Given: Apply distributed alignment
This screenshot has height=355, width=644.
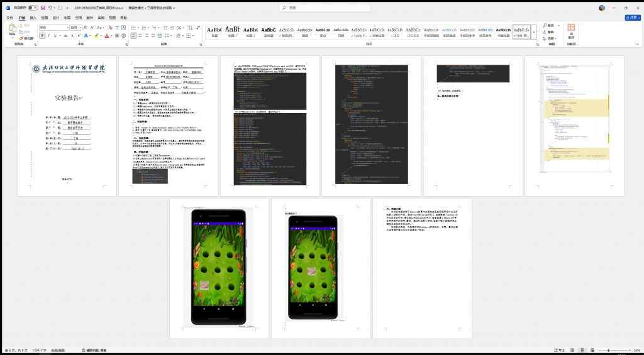Looking at the screenshot, I should coord(160,36).
